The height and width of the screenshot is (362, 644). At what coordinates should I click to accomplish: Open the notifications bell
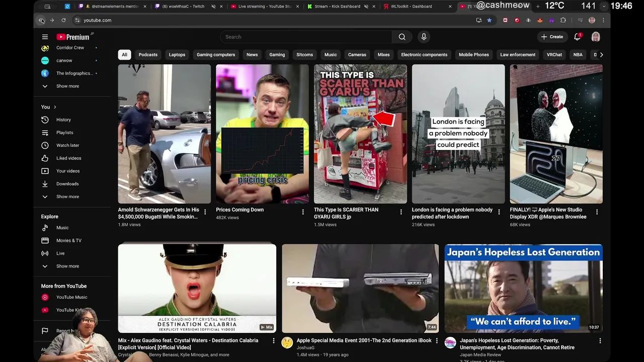tap(577, 37)
